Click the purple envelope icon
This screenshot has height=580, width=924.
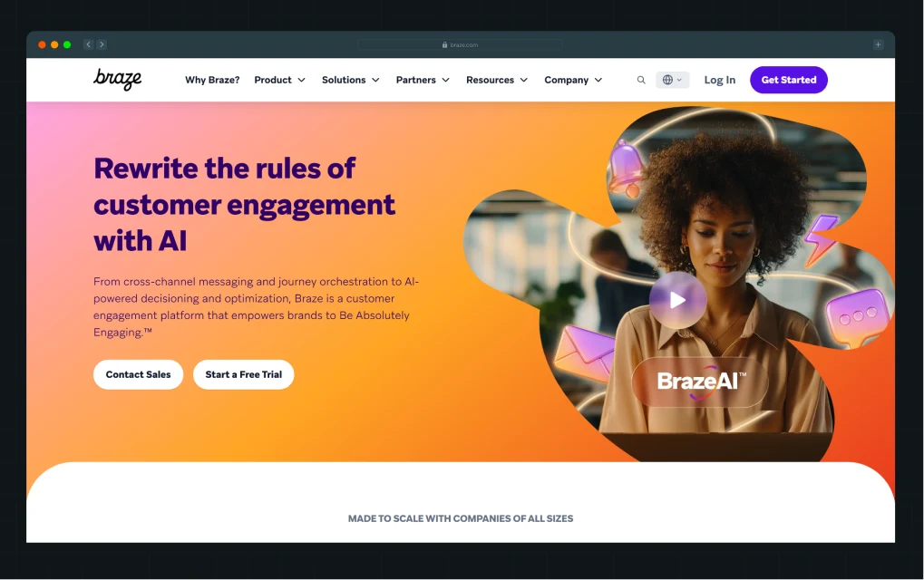click(584, 353)
